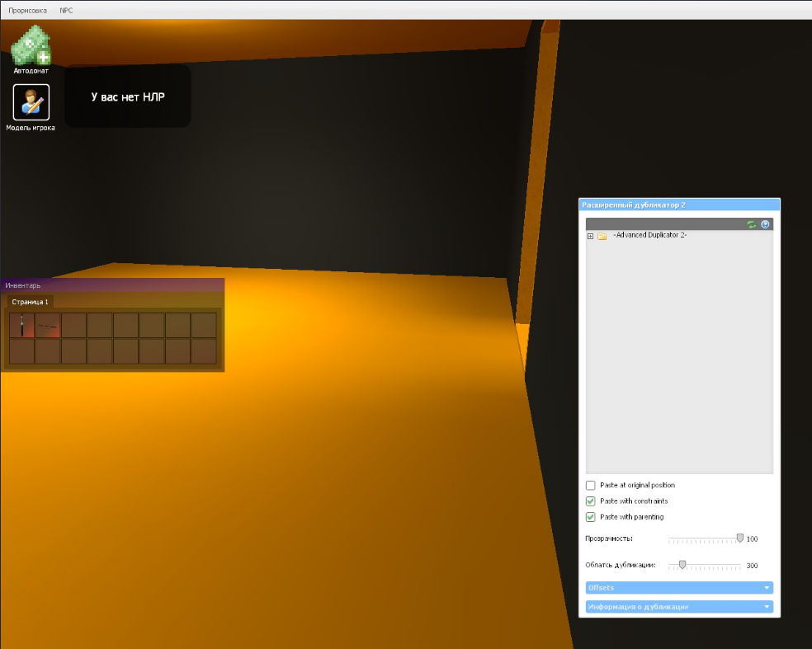Click the Область дубликации slider handle

pyautogui.click(x=682, y=565)
